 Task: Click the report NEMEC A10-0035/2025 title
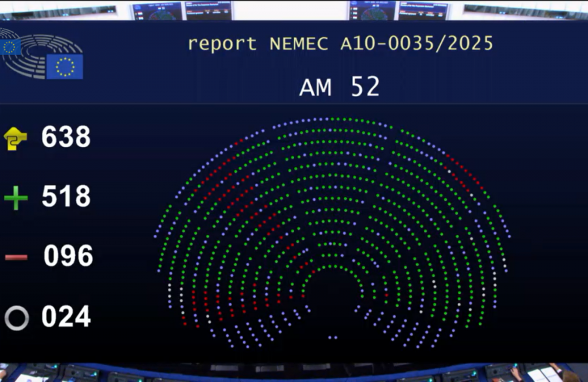[340, 44]
